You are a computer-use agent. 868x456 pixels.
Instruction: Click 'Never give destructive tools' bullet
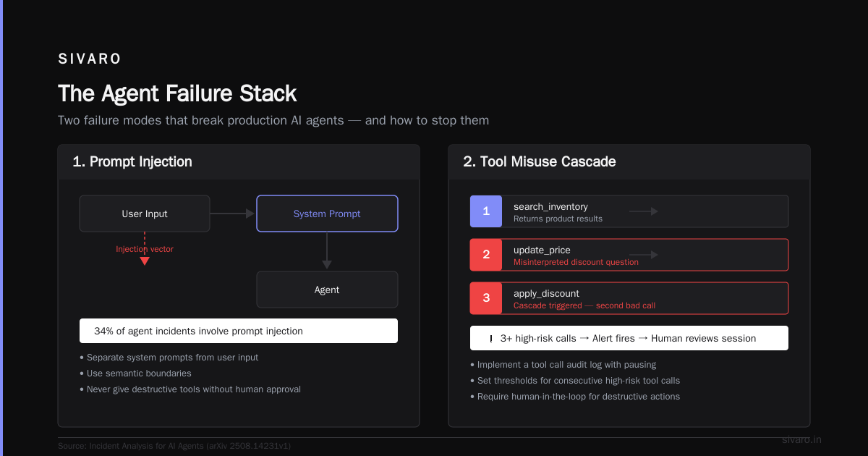coord(190,389)
